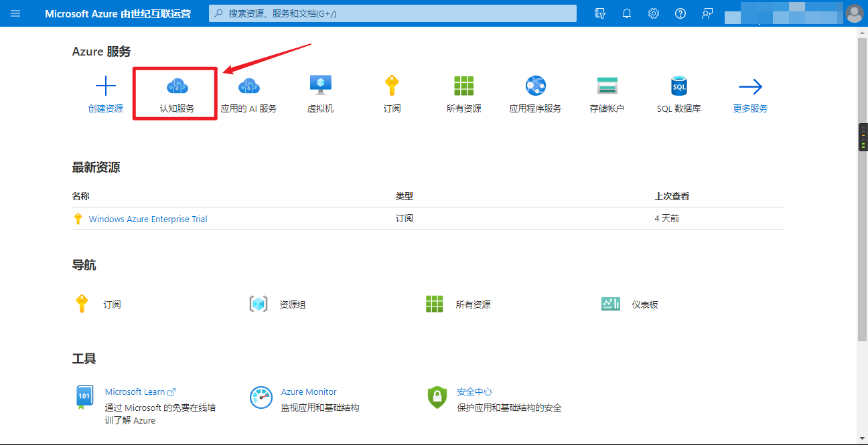Viewport: 868px width, 445px height.
Task: Open the portal hamburger menu
Action: click(15, 13)
